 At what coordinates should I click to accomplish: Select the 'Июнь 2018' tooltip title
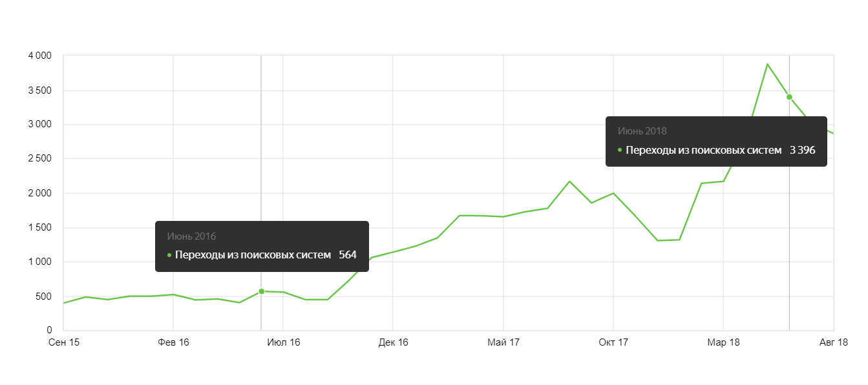tap(642, 131)
